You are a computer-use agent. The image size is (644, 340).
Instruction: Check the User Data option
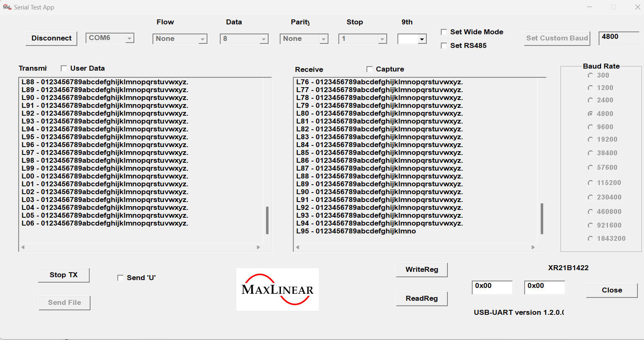click(x=63, y=68)
